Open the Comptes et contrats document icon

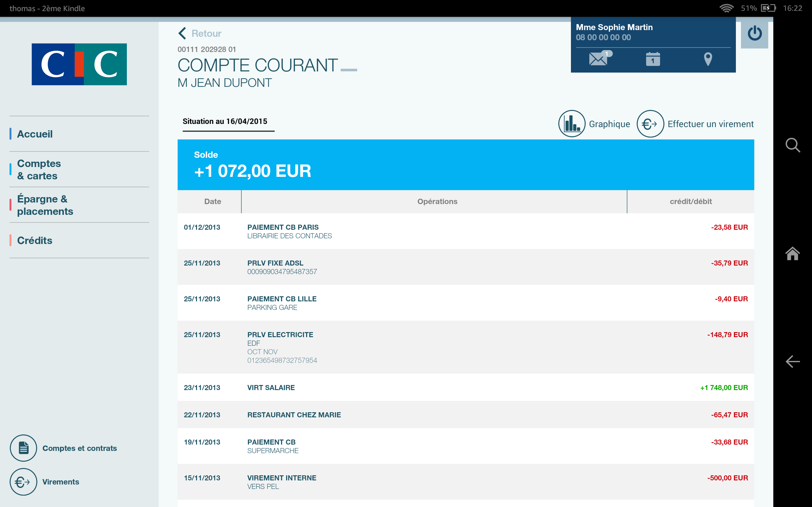(23, 448)
